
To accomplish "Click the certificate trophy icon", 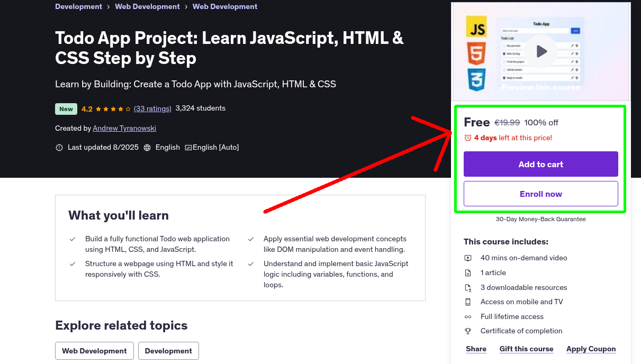I will tap(468, 331).
